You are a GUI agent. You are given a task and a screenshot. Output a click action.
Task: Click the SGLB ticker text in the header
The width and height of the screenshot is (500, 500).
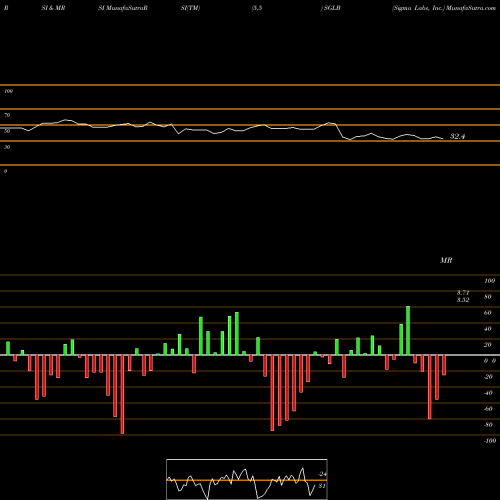332,8
